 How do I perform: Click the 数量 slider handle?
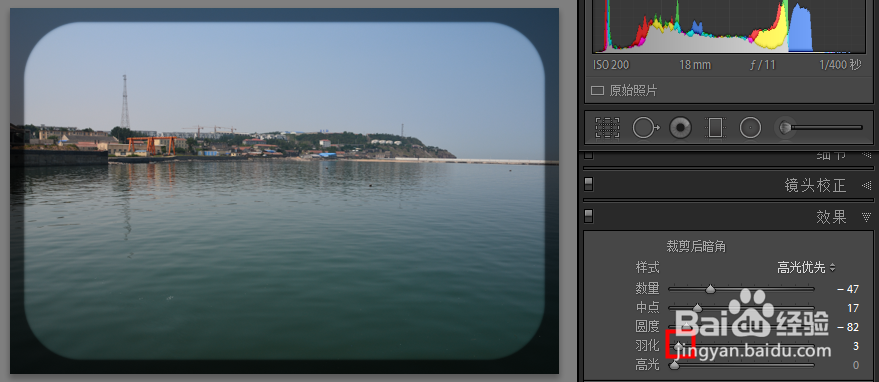tap(710, 289)
